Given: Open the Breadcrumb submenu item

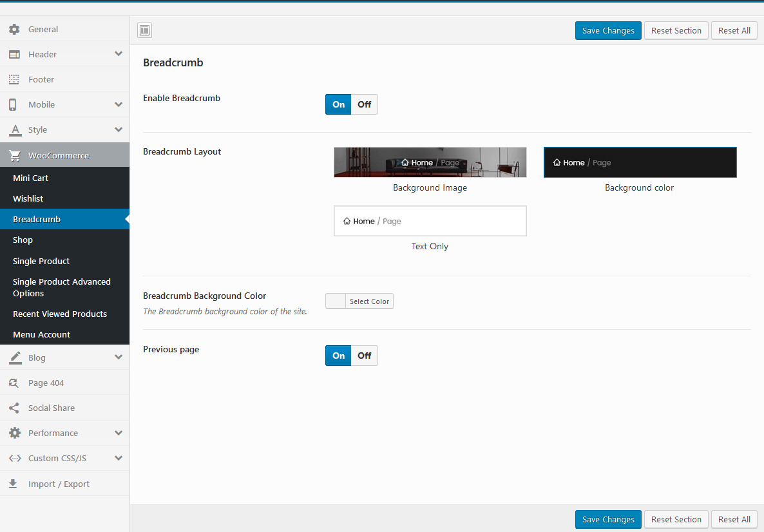Looking at the screenshot, I should [x=65, y=219].
